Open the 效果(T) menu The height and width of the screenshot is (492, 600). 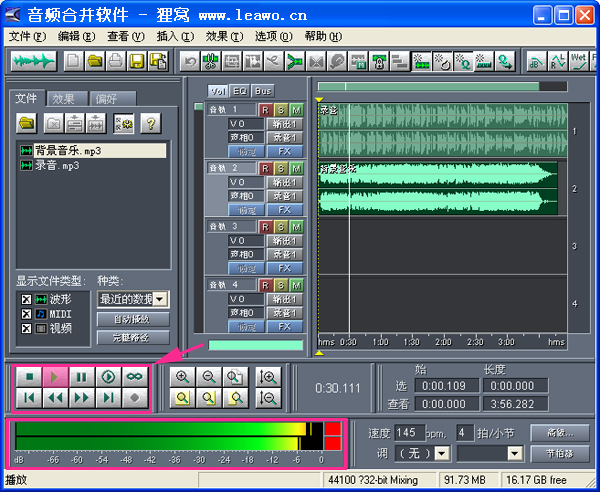224,36
